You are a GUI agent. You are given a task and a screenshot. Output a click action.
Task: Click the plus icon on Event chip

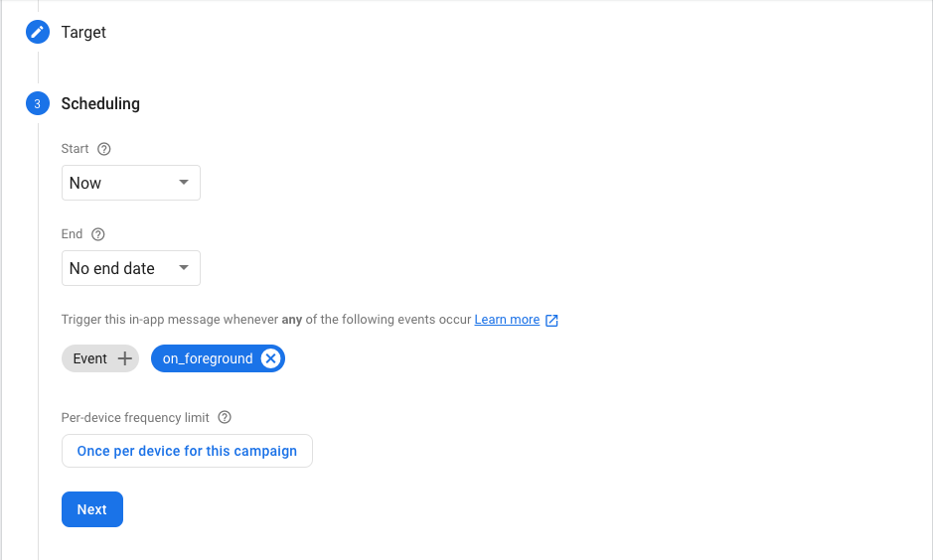[x=125, y=358]
